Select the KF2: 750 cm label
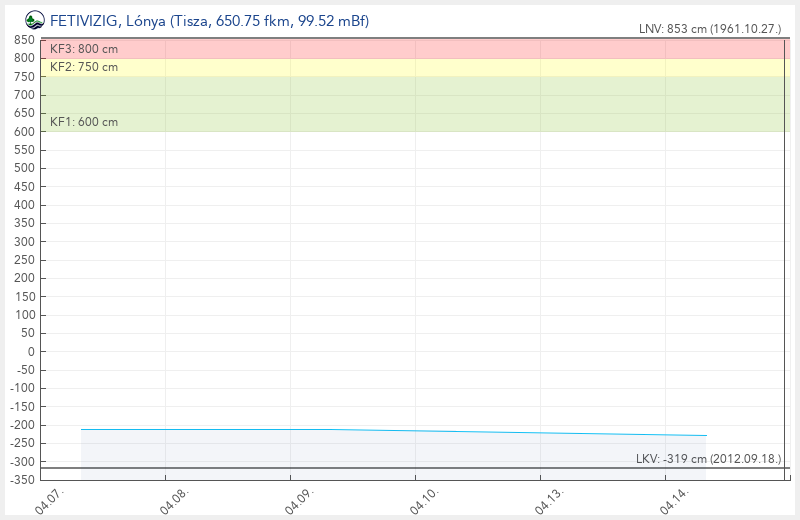The width and height of the screenshot is (800, 520). (84, 67)
